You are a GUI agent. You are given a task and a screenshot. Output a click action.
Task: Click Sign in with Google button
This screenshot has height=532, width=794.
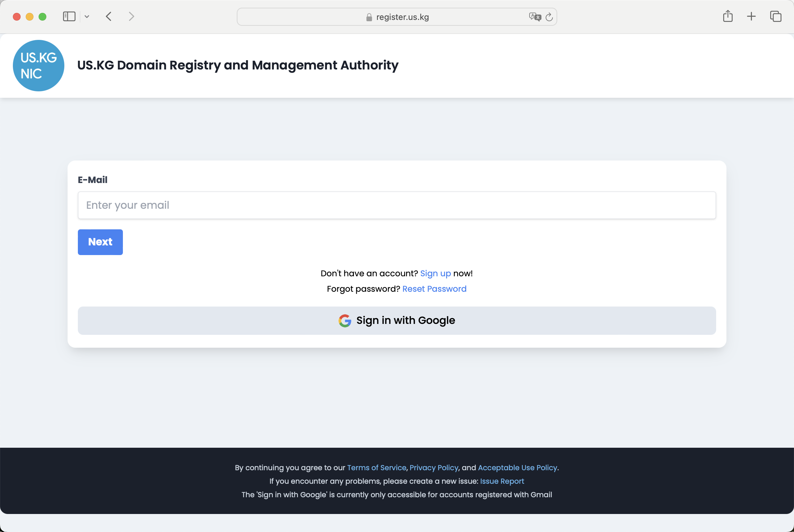(396, 321)
